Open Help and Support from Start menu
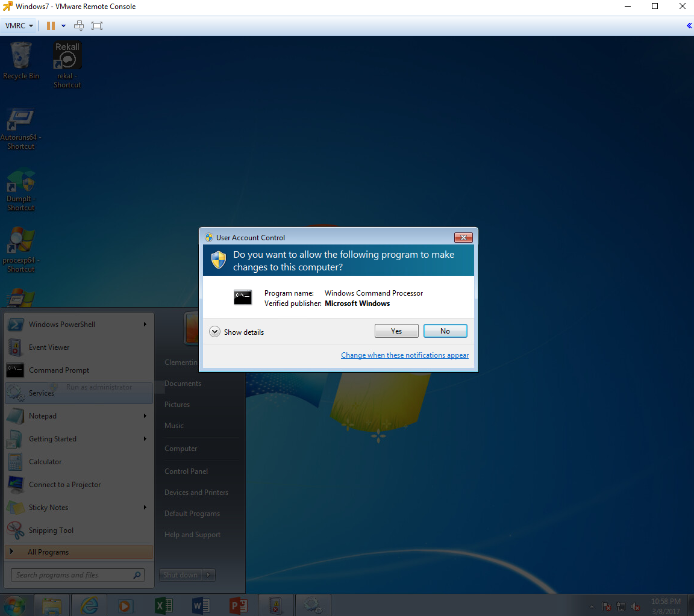Viewport: 694px width, 616px height. pyautogui.click(x=193, y=535)
